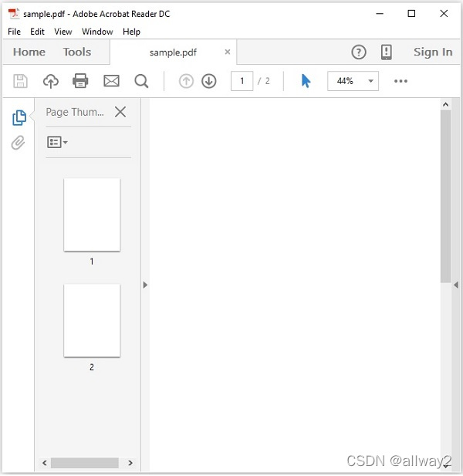Viewport: 463px width, 476px height.
Task: Expand the right tools pane arrow
Action: pyautogui.click(x=456, y=285)
